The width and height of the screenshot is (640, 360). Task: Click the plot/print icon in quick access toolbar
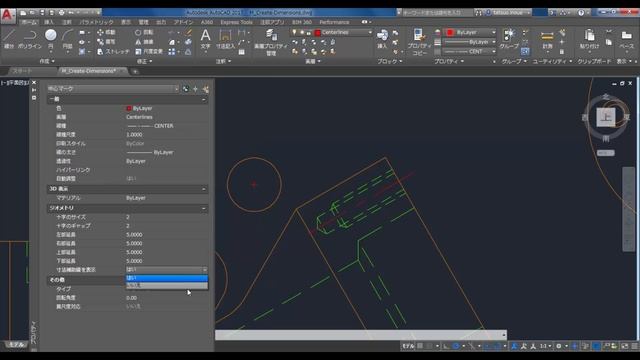pos(61,13)
